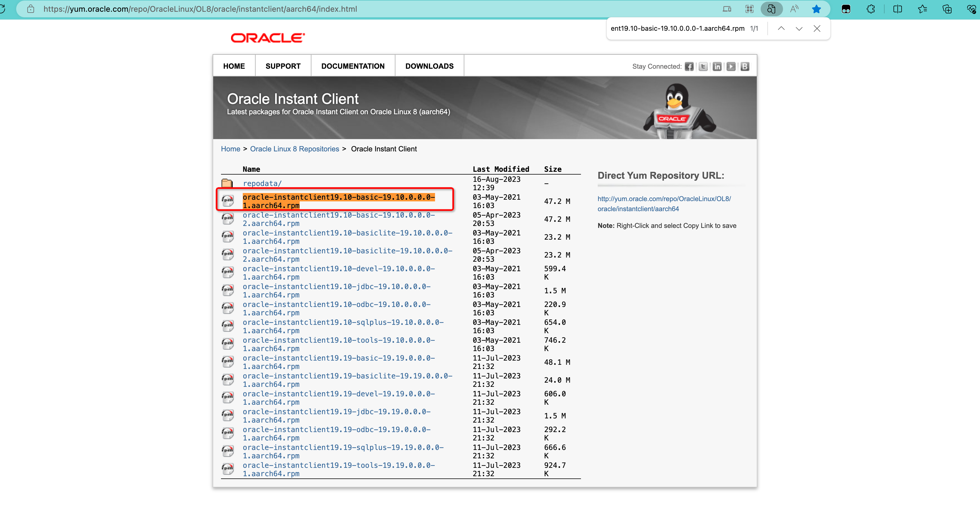Screen dimensions: 980x510
Task: Click 19.19-tools rpm link
Action: coord(338,470)
